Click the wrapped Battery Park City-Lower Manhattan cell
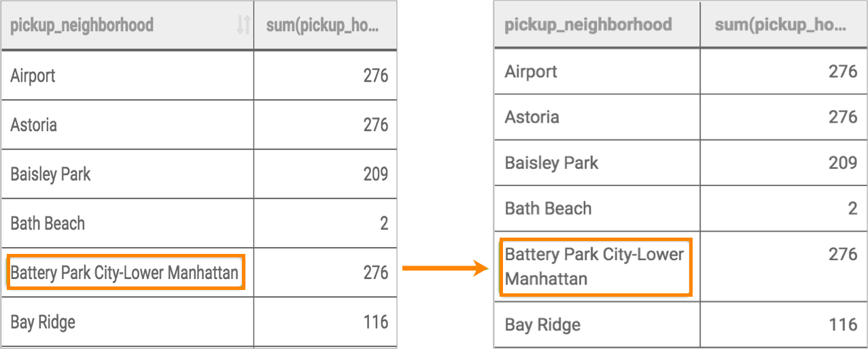Viewport: 868px width, 349px height. coord(594,266)
